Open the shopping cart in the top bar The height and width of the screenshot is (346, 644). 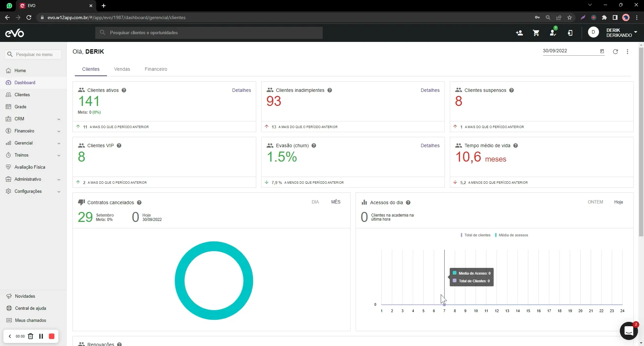click(x=536, y=33)
